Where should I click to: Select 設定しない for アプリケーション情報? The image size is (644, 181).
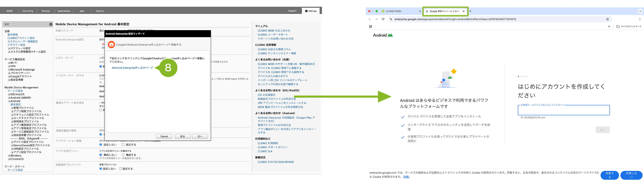(x=101, y=145)
